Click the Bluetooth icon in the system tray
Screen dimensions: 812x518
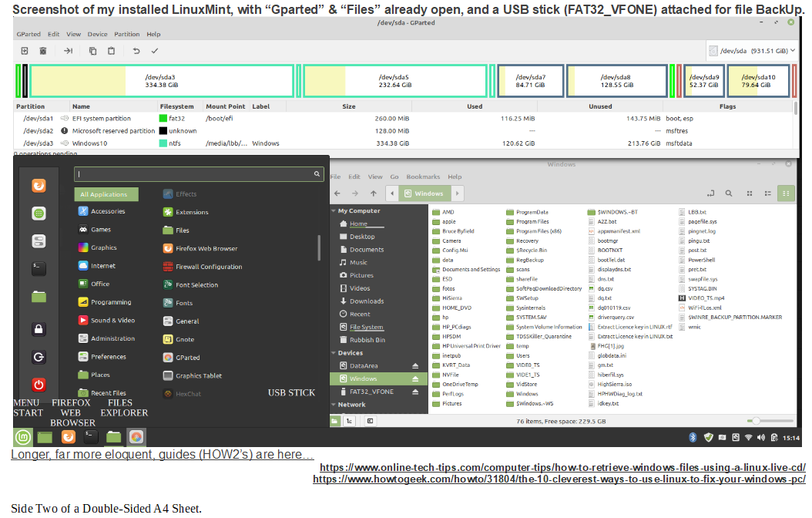click(x=693, y=437)
